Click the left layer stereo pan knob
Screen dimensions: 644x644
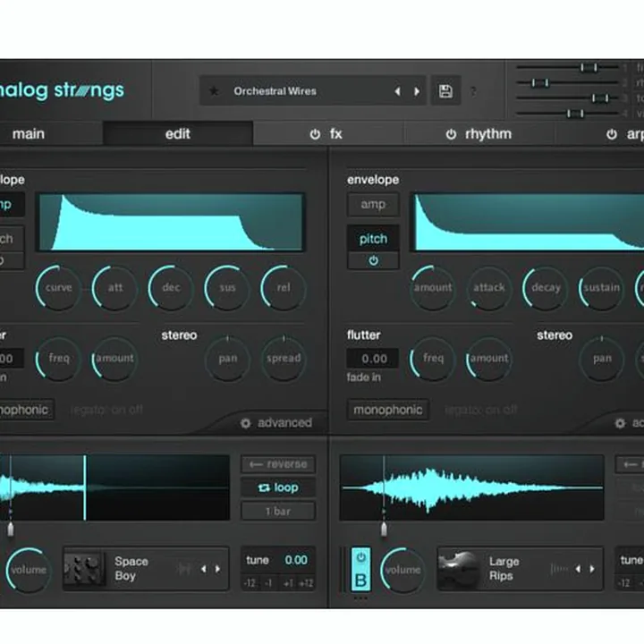click(227, 359)
